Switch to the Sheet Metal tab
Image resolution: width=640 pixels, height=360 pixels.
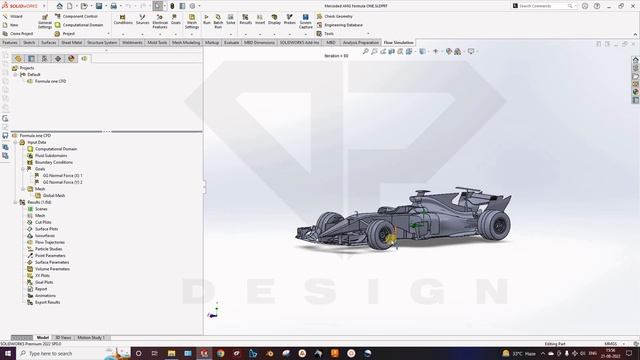[71, 42]
